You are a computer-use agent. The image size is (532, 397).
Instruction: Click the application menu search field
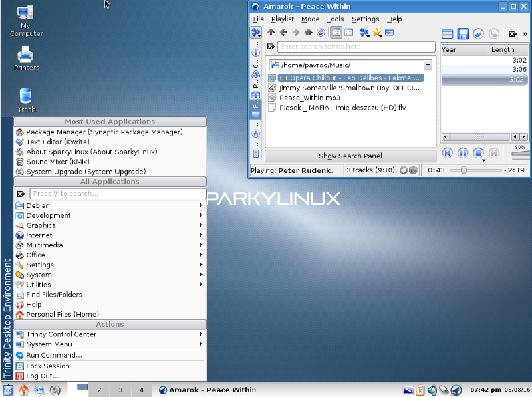tap(118, 194)
